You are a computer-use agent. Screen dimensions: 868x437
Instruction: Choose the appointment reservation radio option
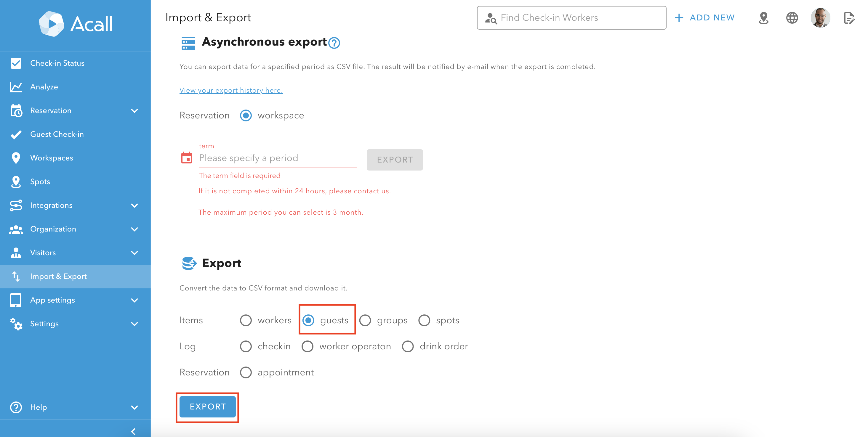(x=246, y=372)
